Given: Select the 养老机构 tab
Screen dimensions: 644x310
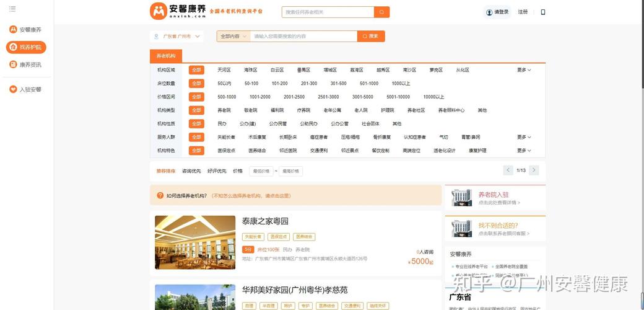Looking at the screenshot, I should tap(166, 56).
